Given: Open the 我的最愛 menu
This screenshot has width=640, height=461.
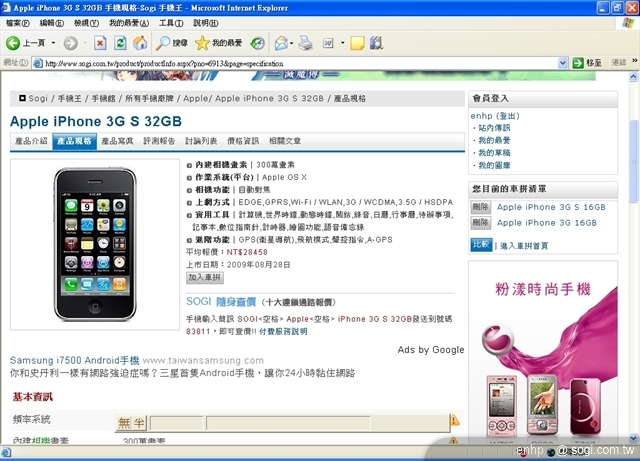Looking at the screenshot, I should pos(129,23).
